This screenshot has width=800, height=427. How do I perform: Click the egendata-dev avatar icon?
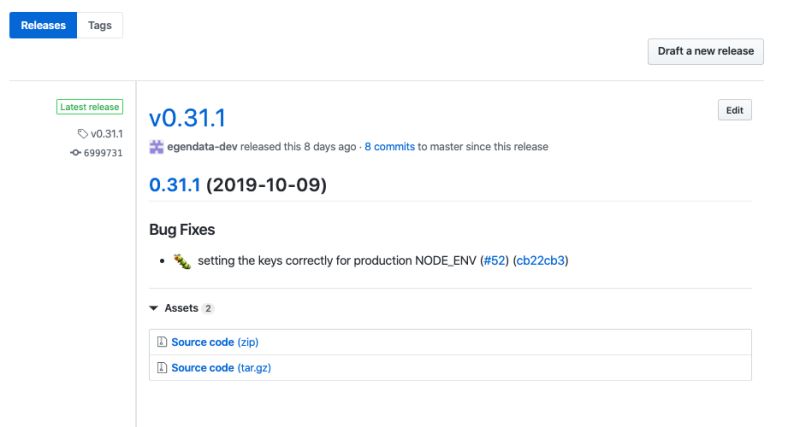point(156,146)
